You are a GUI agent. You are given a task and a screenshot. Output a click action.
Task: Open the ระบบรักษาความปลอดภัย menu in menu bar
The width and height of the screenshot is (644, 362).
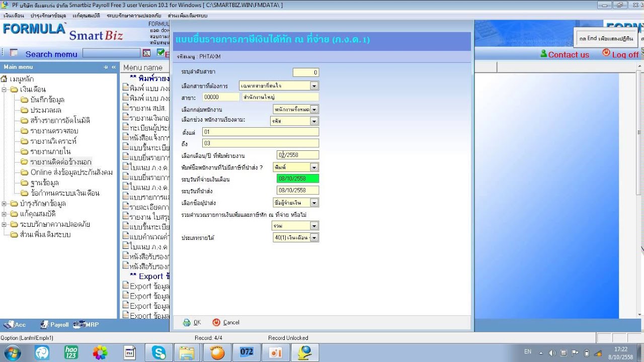[134, 16]
